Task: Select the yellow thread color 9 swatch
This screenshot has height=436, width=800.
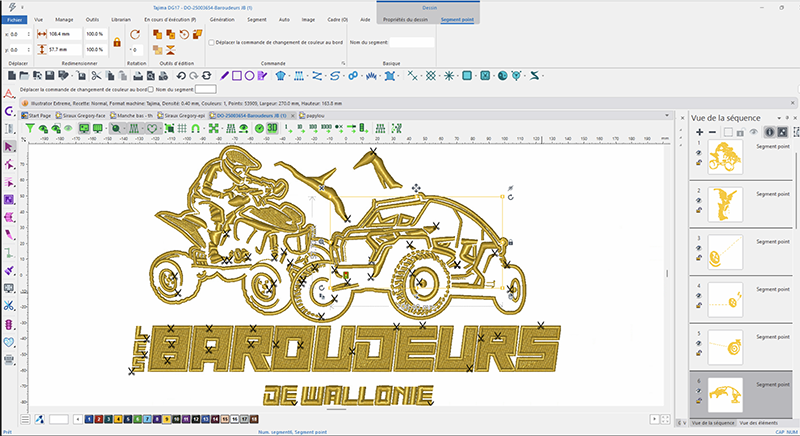Action: click(168, 418)
